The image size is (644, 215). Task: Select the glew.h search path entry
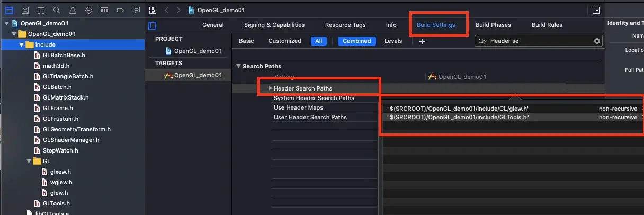[x=458, y=108]
